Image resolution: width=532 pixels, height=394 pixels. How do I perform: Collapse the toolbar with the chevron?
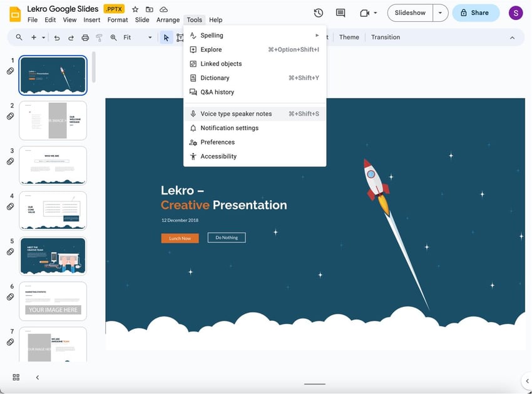click(x=512, y=37)
